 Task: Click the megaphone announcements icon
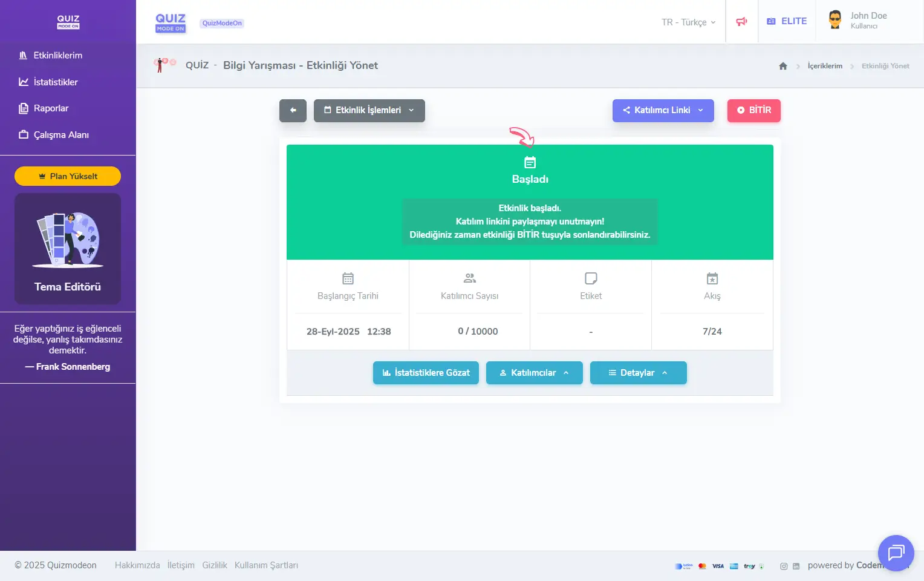(x=741, y=22)
